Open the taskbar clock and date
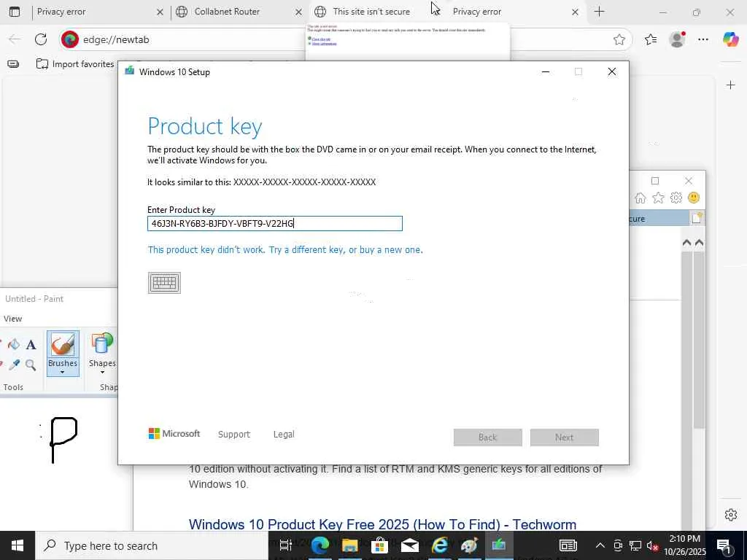 (x=684, y=545)
